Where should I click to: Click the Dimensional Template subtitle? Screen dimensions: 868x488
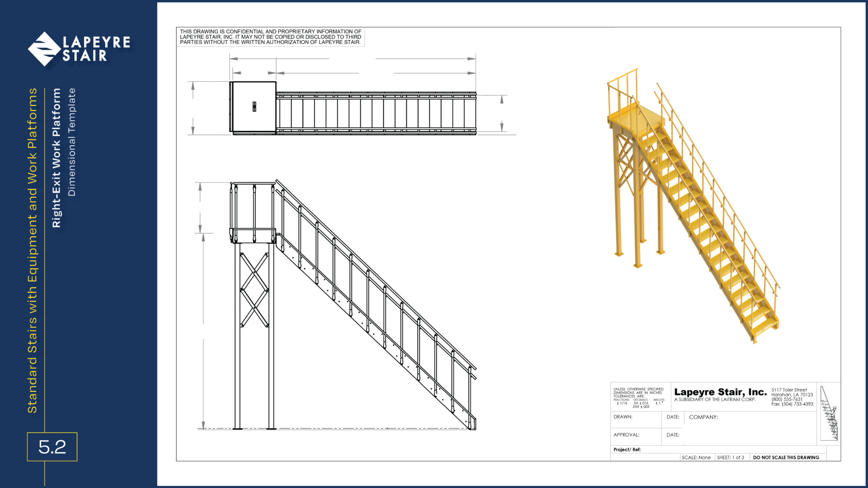click(71, 142)
